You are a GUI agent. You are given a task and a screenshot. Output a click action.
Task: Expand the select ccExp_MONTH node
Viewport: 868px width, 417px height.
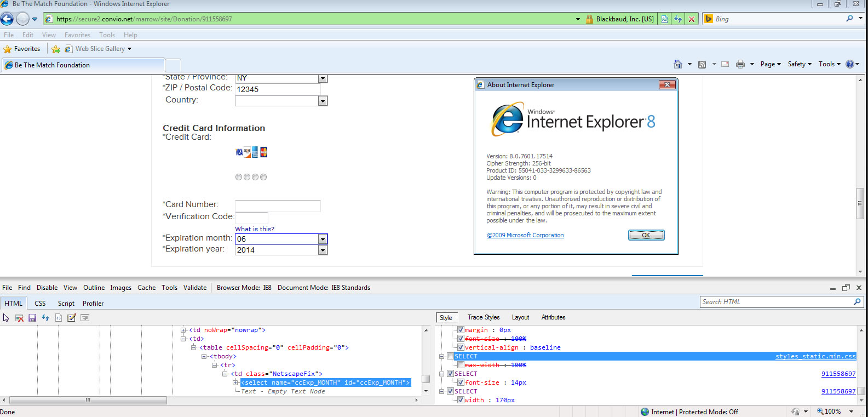235,382
